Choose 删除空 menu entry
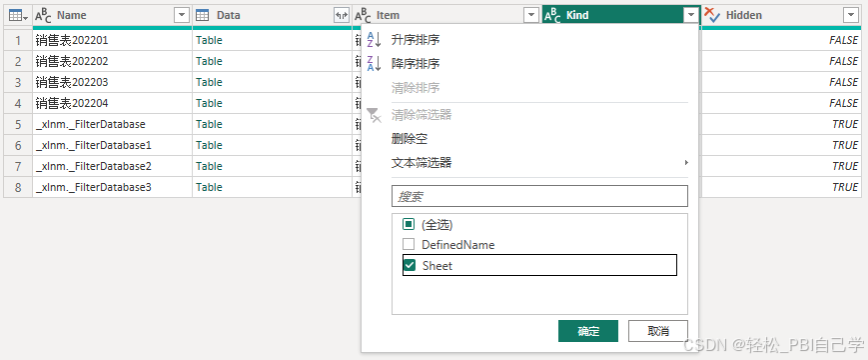This screenshot has width=868, height=360. tap(410, 139)
